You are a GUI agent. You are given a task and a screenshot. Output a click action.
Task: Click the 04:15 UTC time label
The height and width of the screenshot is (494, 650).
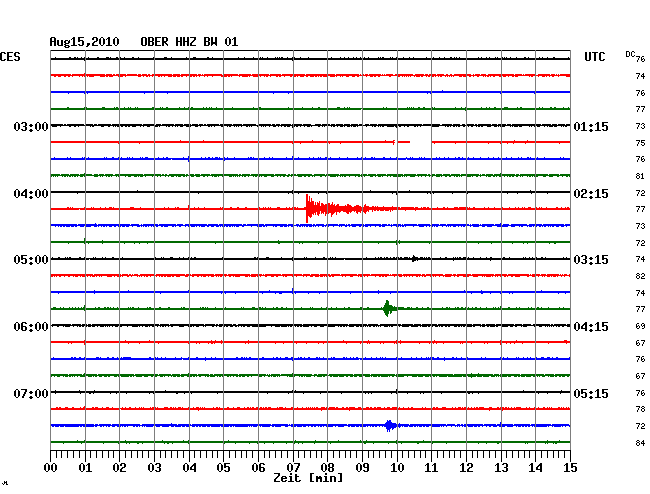pos(591,327)
